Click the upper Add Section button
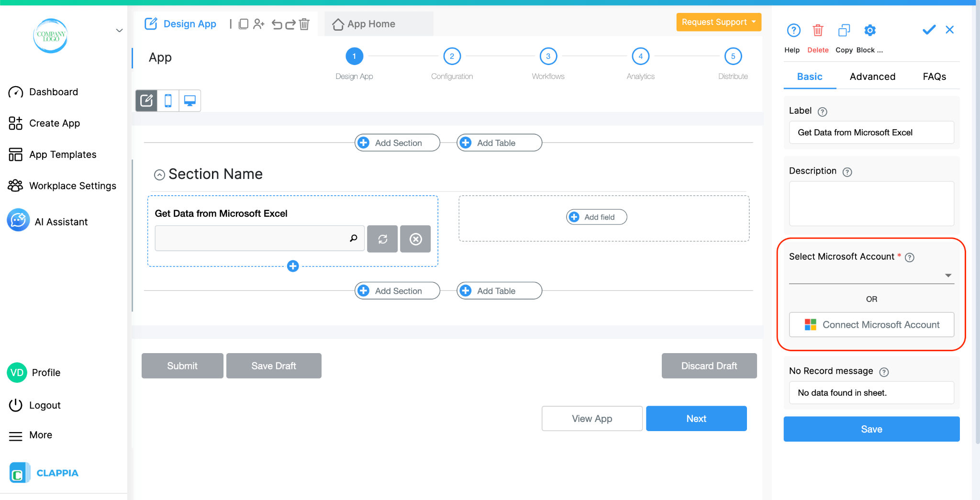The width and height of the screenshot is (980, 500). pos(397,143)
